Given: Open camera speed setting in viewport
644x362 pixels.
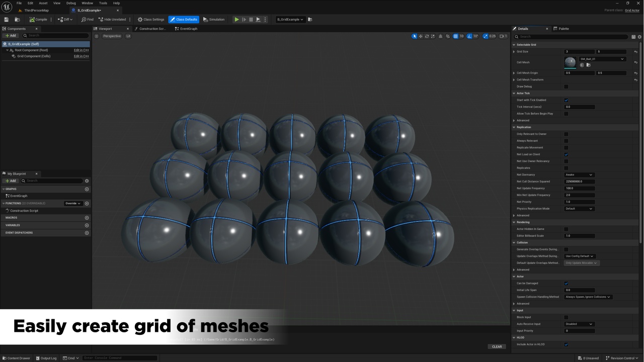Looking at the screenshot, I should click(503, 36).
